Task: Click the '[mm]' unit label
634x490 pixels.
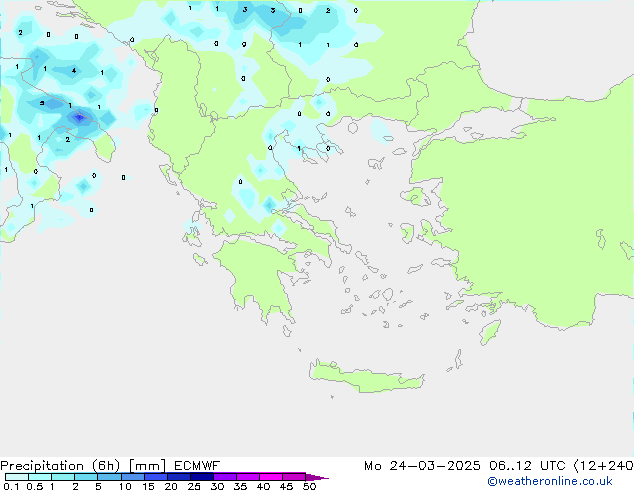Action: pyautogui.click(x=147, y=466)
